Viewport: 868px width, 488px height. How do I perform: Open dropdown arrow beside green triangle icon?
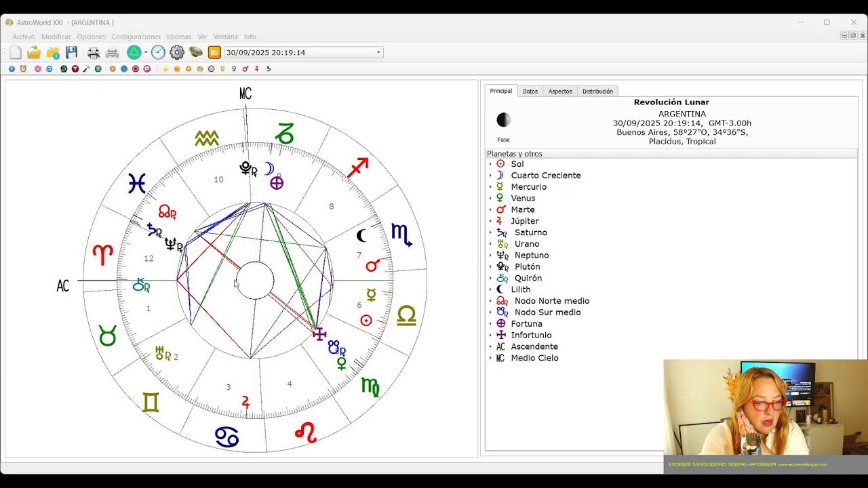click(x=146, y=52)
